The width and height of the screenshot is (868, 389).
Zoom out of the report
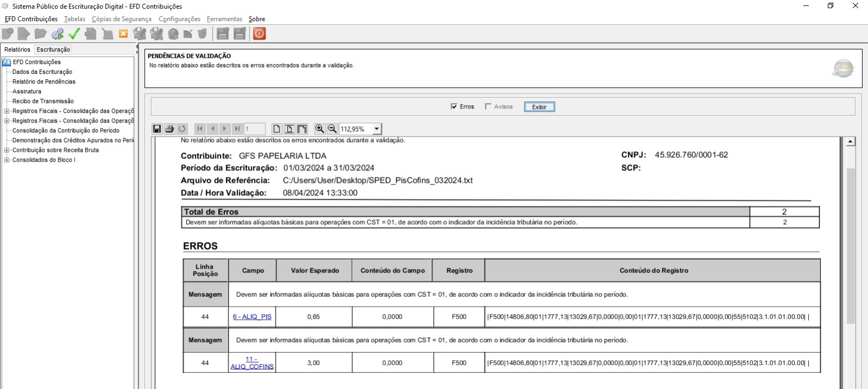(x=332, y=129)
